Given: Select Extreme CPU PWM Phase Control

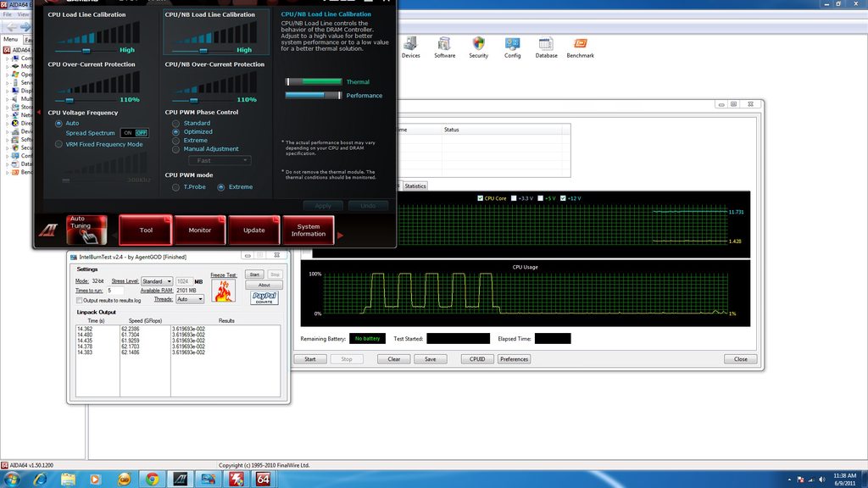Looking at the screenshot, I should pyautogui.click(x=175, y=141).
